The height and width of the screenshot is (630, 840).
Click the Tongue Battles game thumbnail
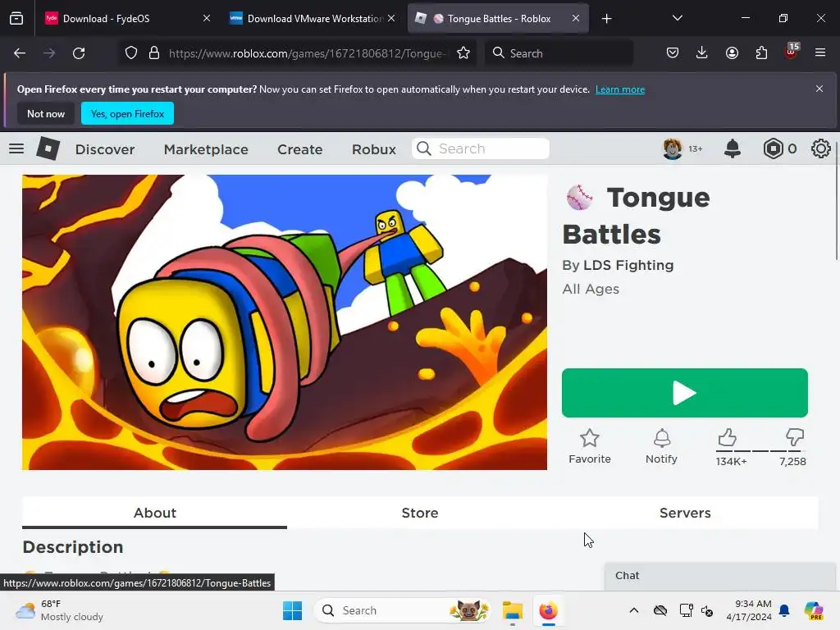pos(285,322)
